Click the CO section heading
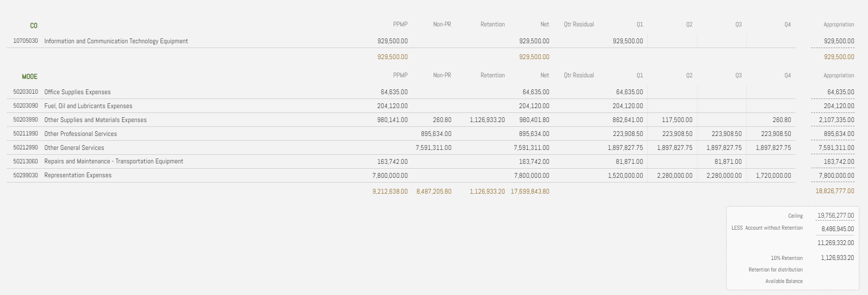 click(34, 25)
